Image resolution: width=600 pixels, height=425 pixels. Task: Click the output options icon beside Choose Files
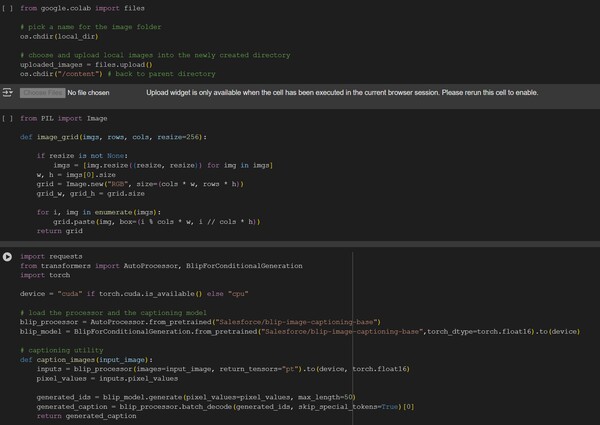coord(8,92)
